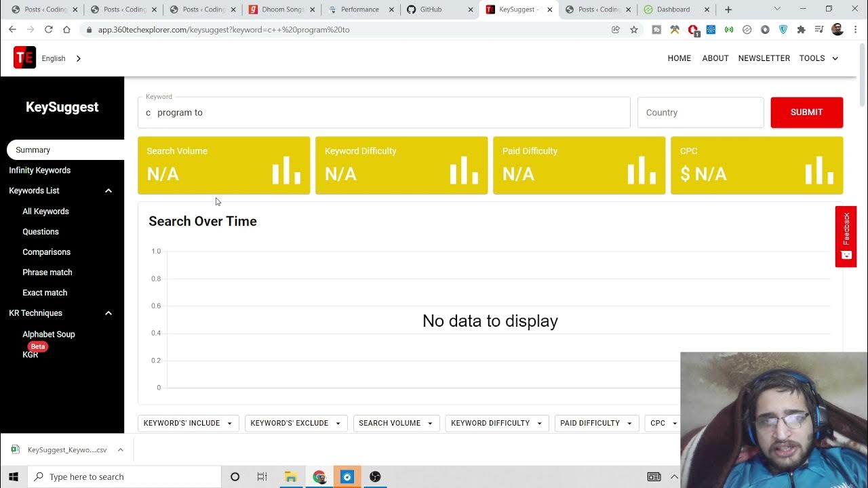Viewport: 868px width, 488px height.
Task: Reload the page with browser refresh icon
Action: tap(48, 30)
